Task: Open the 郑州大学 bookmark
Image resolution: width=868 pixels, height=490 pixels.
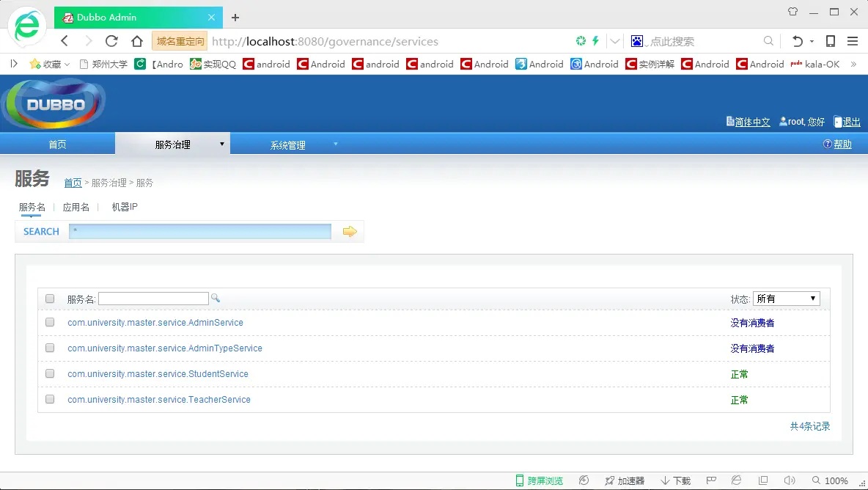Action: [x=103, y=65]
